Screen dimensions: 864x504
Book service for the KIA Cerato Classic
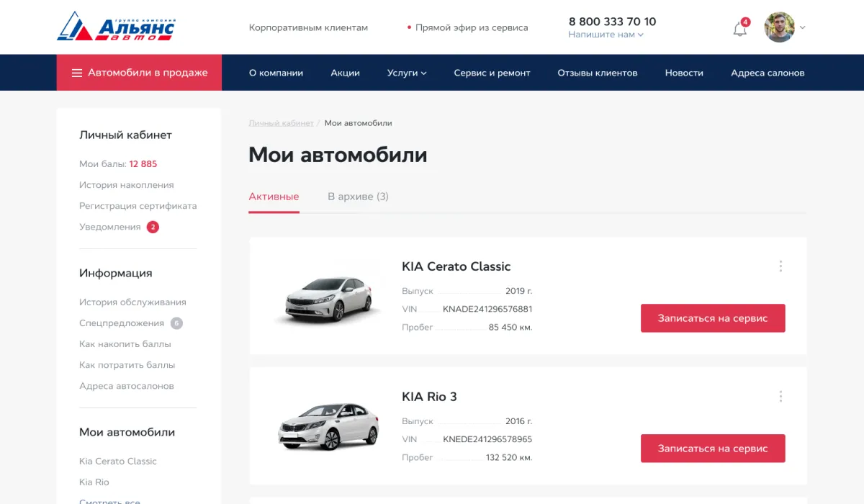point(712,318)
